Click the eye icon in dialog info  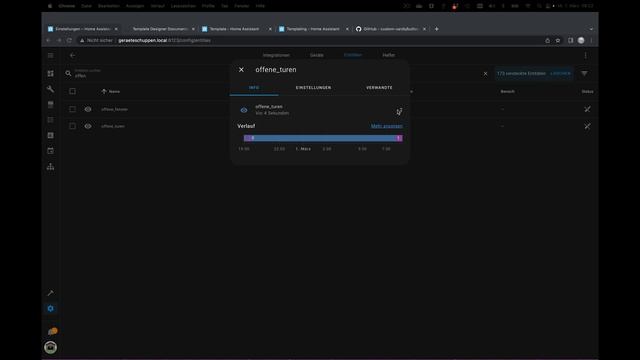(x=244, y=110)
